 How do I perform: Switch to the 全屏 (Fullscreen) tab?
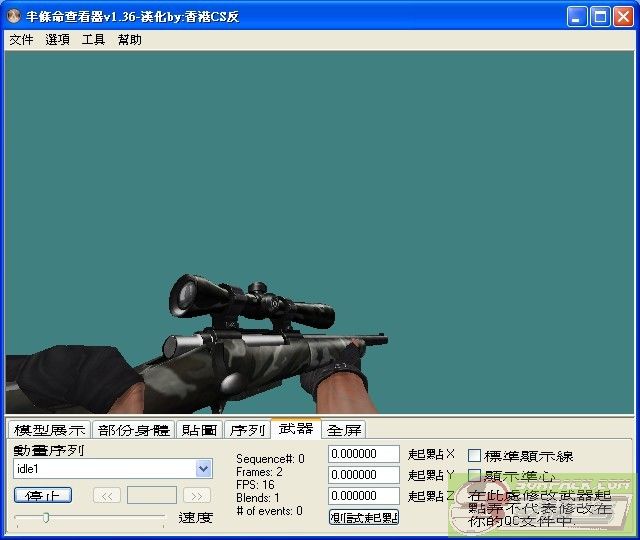coord(344,430)
